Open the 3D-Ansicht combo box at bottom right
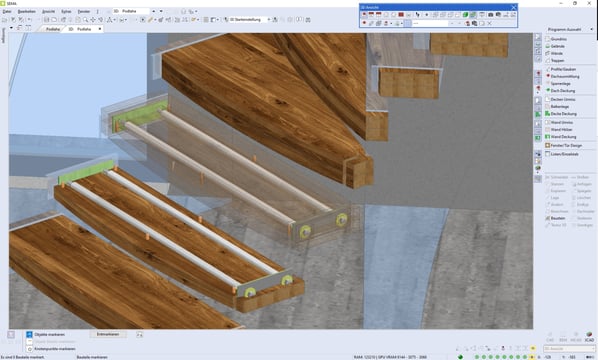This screenshot has width=598, height=360. coord(569,349)
